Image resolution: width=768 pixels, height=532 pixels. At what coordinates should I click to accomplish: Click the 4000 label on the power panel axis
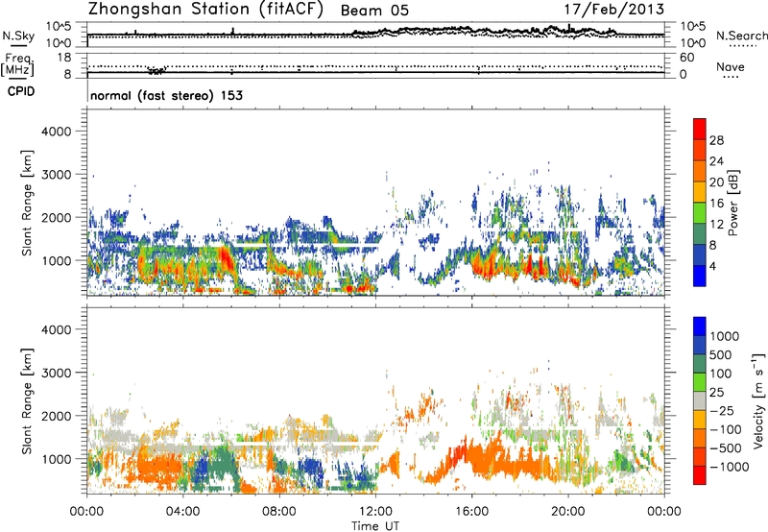coord(56,132)
